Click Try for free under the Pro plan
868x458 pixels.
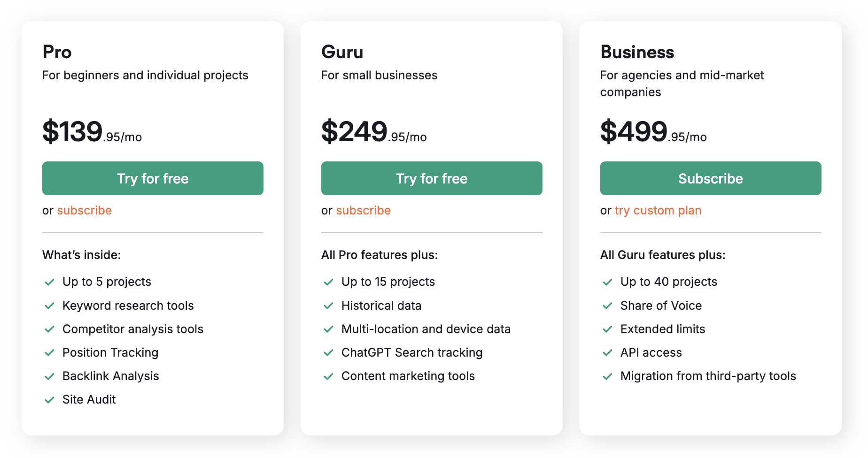click(x=152, y=178)
